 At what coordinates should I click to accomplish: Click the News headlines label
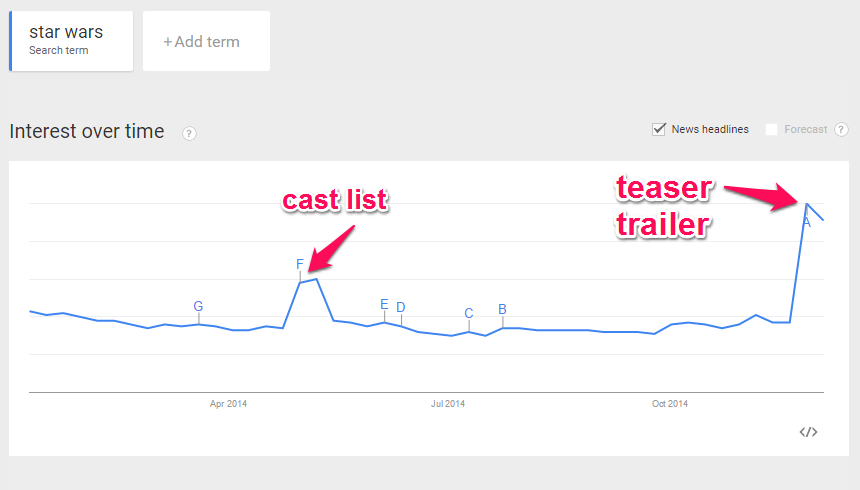[710, 129]
